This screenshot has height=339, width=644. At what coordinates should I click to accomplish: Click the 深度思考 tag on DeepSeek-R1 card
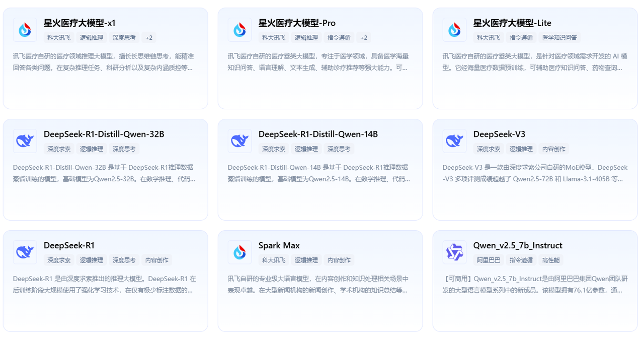click(124, 260)
